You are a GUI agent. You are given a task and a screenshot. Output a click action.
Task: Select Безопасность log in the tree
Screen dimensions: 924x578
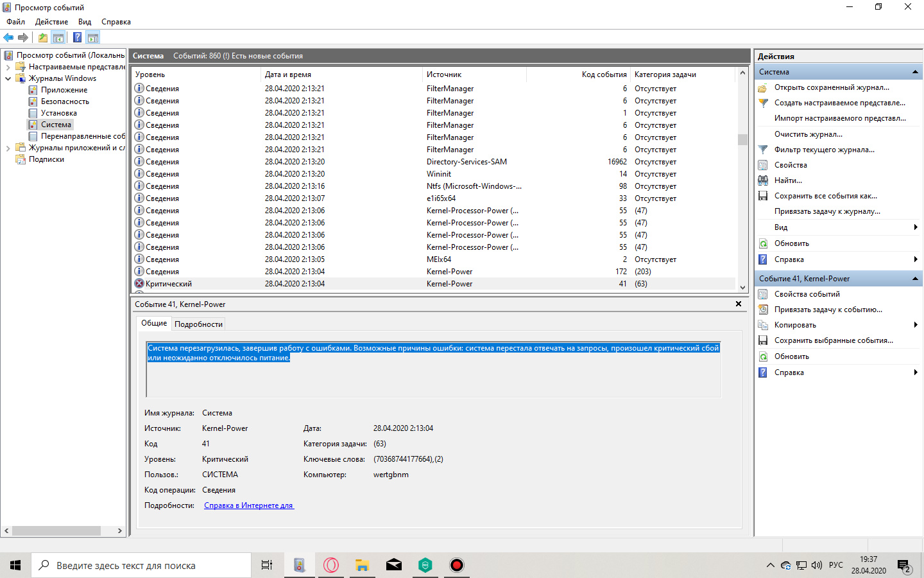coord(65,101)
